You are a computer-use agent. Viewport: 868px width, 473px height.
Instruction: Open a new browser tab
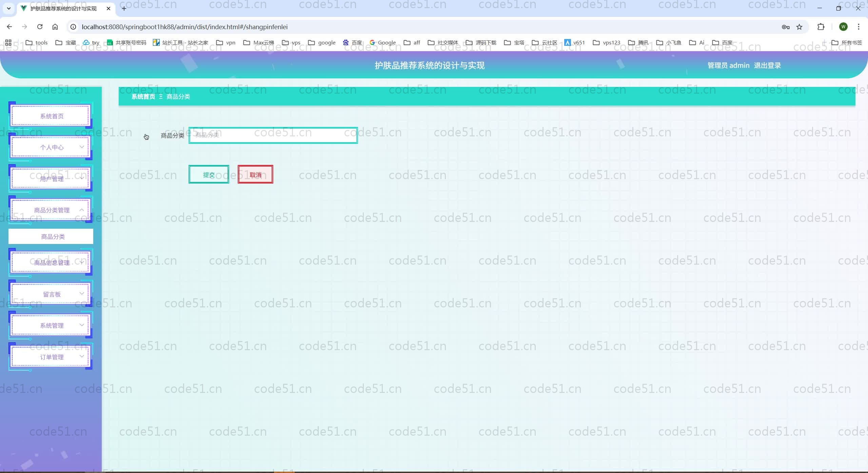124,8
